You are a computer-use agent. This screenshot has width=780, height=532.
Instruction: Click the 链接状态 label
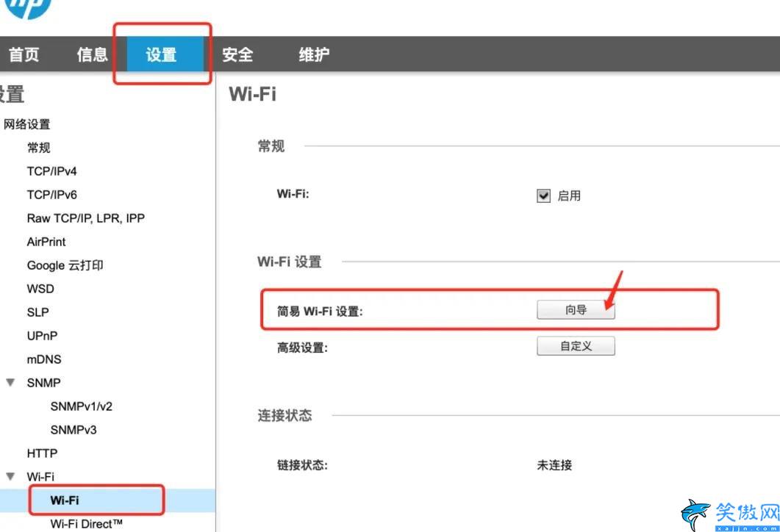302,465
